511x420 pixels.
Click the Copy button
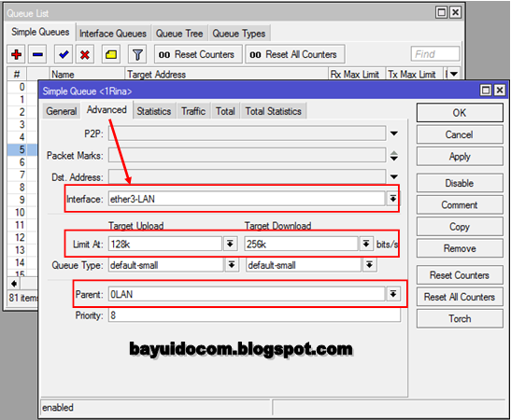pyautogui.click(x=460, y=227)
